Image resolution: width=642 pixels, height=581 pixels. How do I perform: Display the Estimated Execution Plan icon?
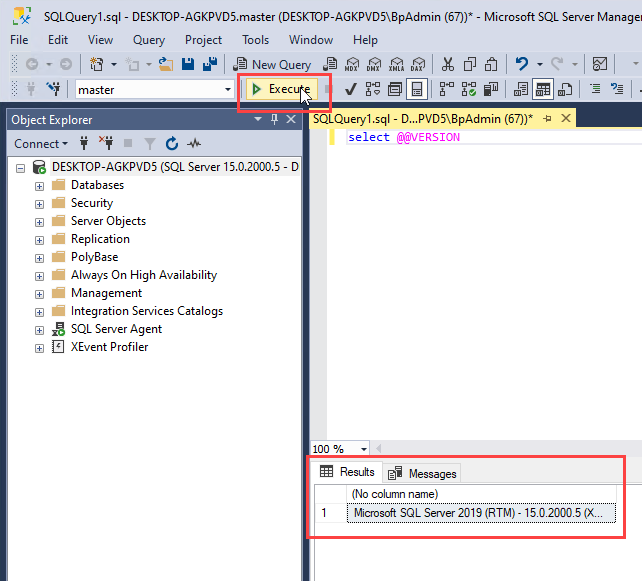coord(373,89)
